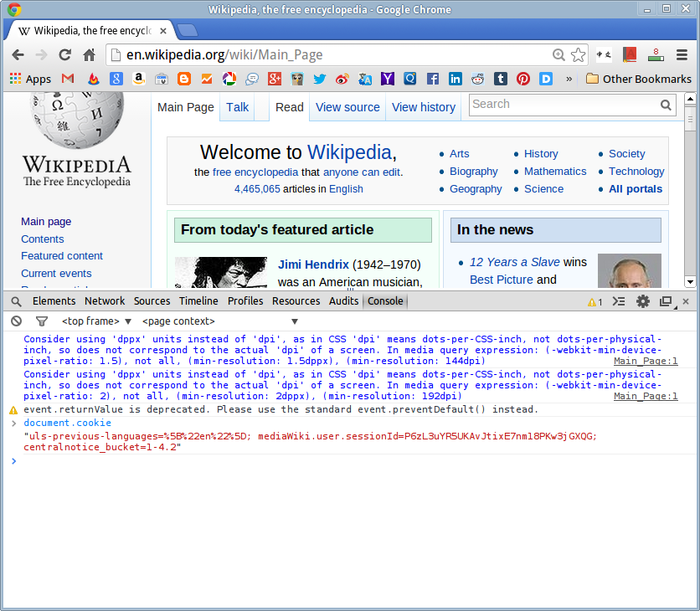Image resolution: width=700 pixels, height=611 pixels.
Task: Switch to the Network panel
Action: (105, 301)
